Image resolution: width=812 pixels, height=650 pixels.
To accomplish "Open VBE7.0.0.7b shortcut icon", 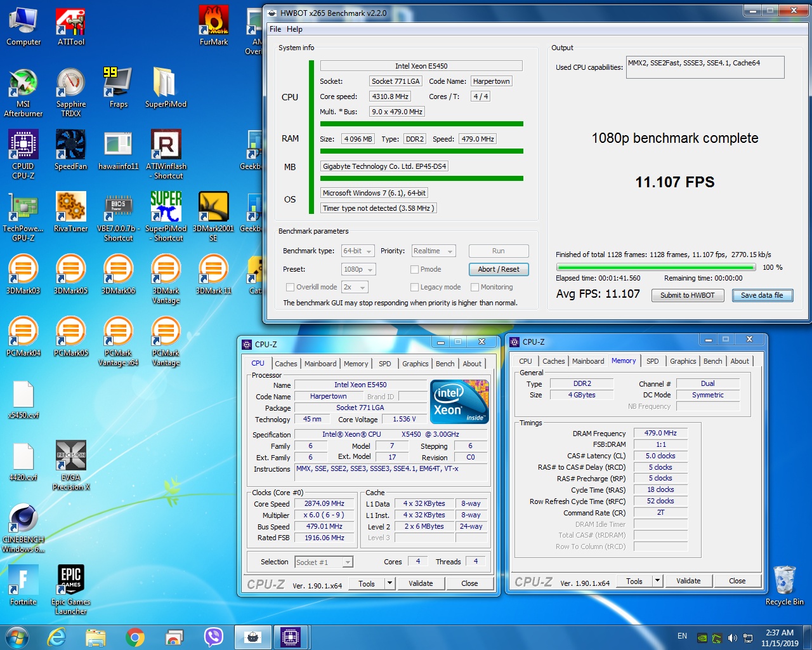I will (118, 216).
